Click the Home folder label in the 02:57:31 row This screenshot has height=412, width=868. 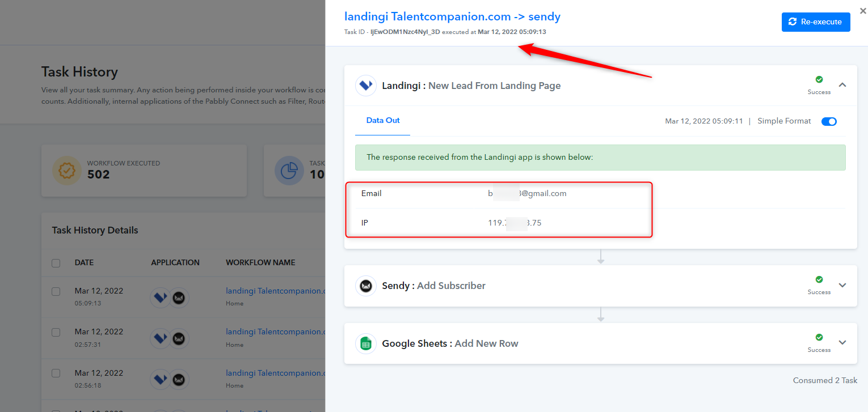pyautogui.click(x=234, y=345)
